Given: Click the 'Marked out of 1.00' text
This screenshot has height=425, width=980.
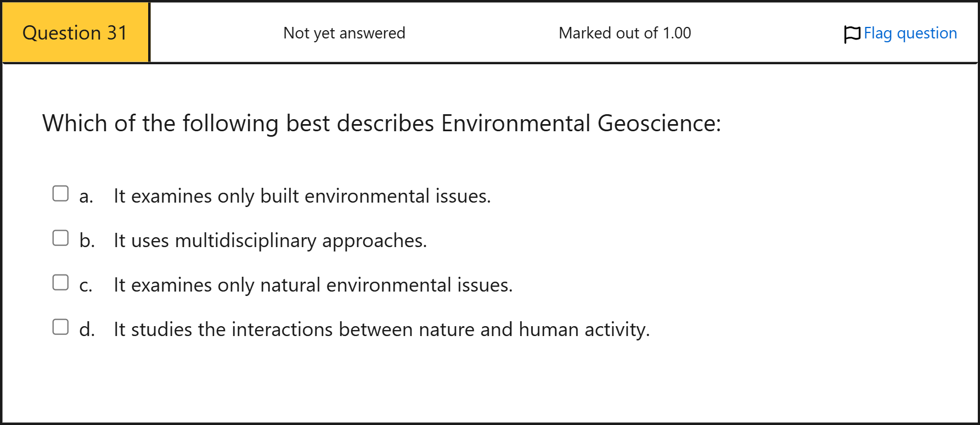Looking at the screenshot, I should click(624, 33).
